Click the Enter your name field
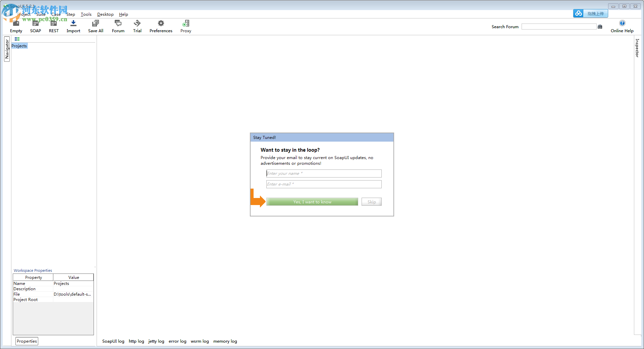 point(323,173)
